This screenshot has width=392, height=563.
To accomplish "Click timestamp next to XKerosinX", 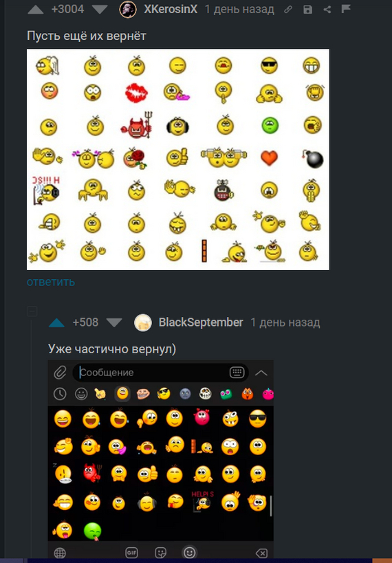I will (239, 10).
